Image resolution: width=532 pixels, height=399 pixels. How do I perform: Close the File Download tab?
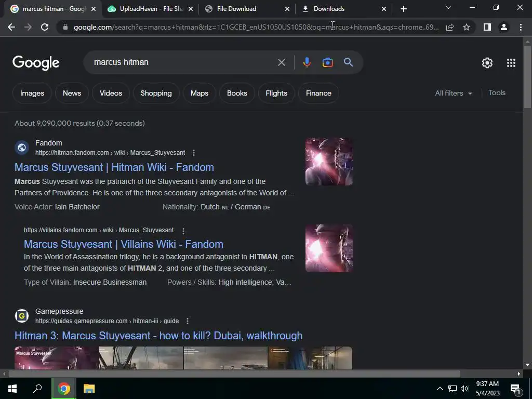click(x=287, y=9)
